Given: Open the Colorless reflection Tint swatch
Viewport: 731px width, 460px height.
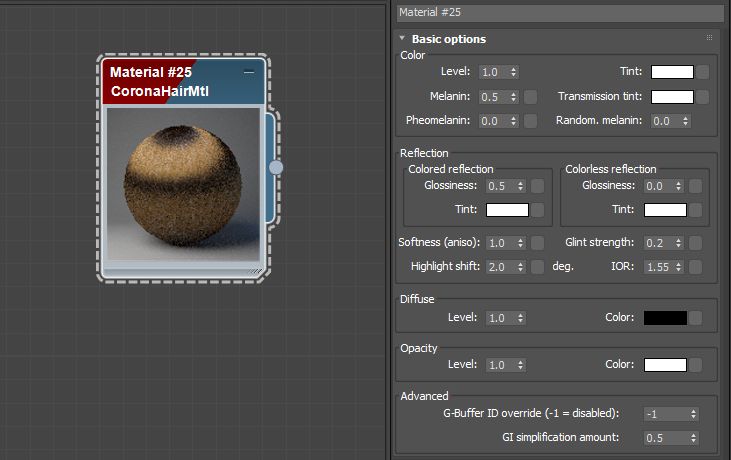Looking at the screenshot, I should [x=665, y=210].
